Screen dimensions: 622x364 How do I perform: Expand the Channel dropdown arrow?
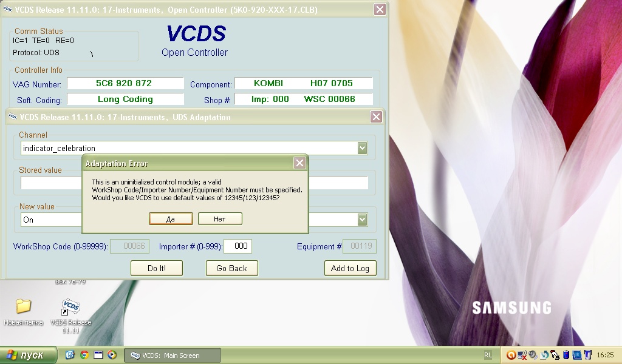(362, 148)
